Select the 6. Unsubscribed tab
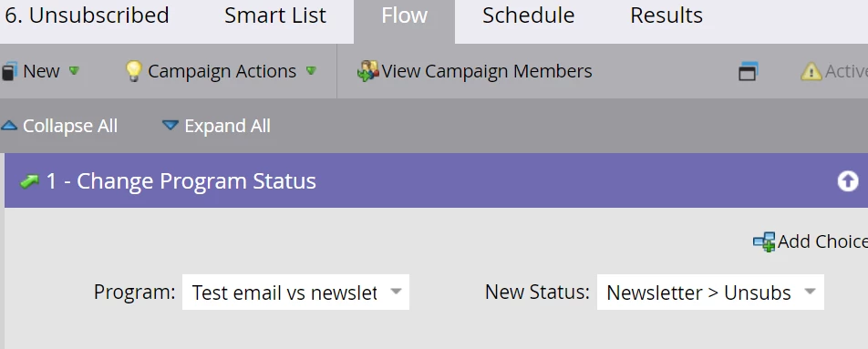 tap(87, 15)
